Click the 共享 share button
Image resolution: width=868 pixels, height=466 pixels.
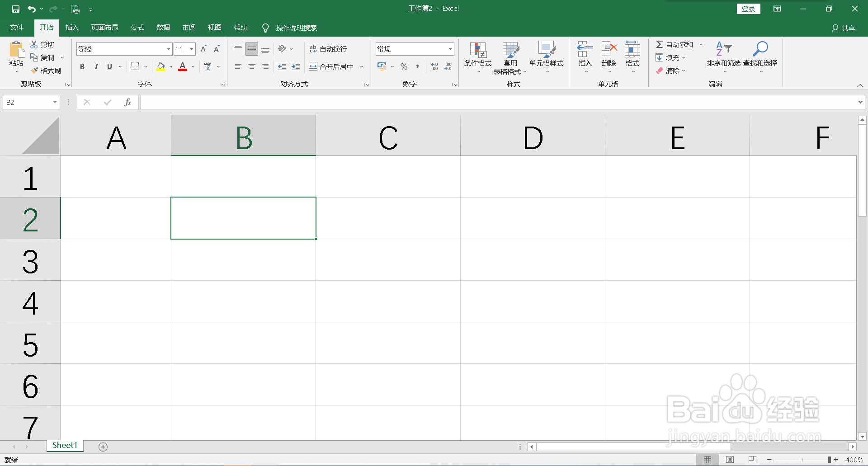[844, 28]
